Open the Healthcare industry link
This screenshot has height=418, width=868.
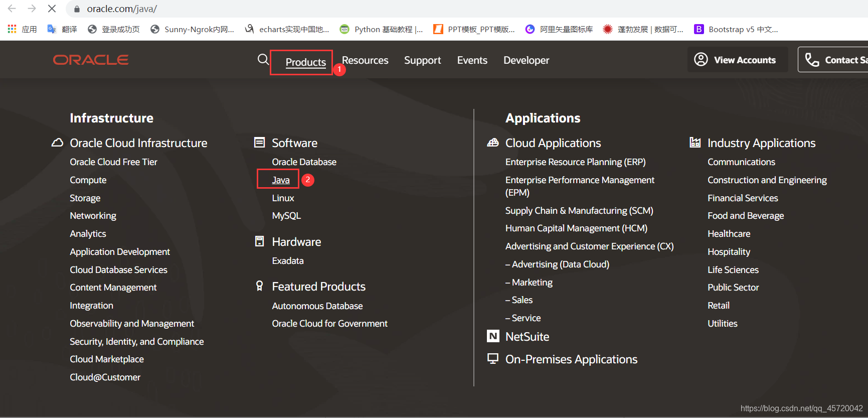[x=729, y=233]
